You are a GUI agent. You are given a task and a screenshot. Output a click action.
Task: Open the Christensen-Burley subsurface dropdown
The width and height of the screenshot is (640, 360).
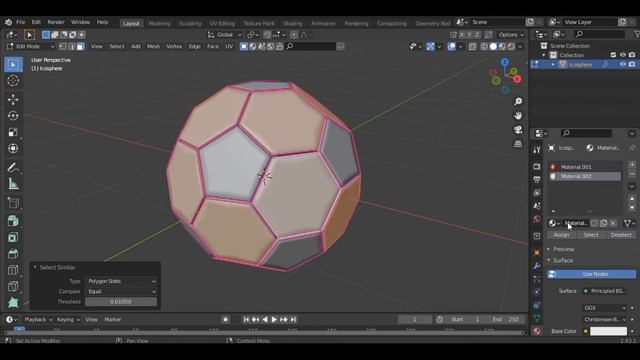(604, 320)
